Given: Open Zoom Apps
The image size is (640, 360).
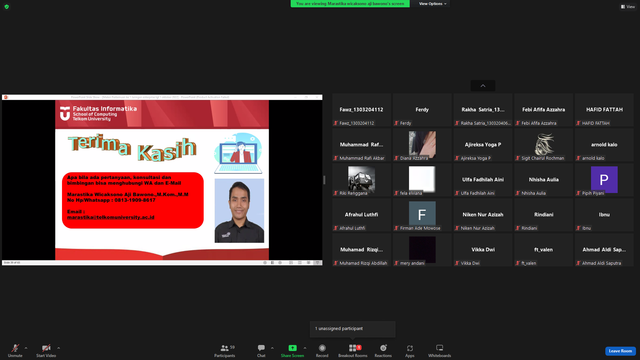Looking at the screenshot, I should (x=410, y=350).
